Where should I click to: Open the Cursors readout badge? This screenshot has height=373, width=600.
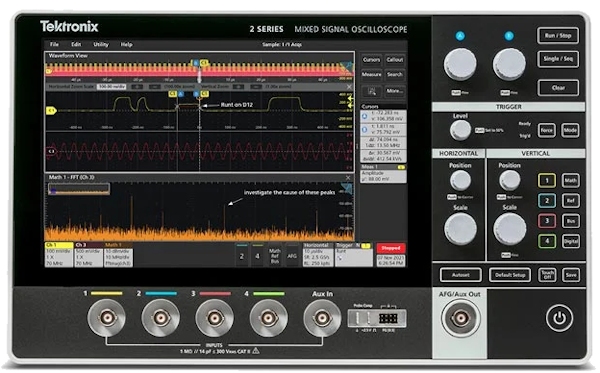point(383,133)
